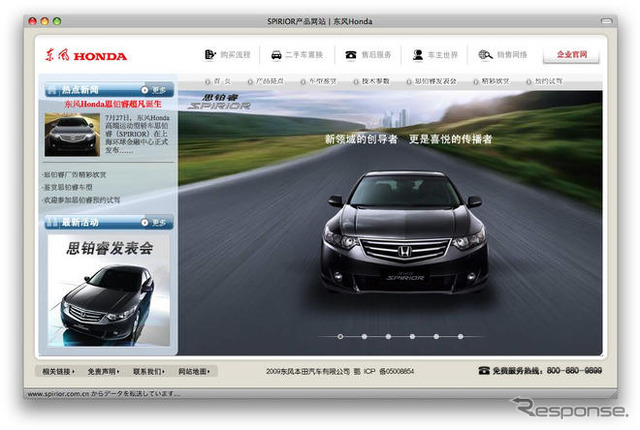Click the slogan 更是喜悦的传播者 on the banner
The height and width of the screenshot is (430, 640).
[x=451, y=139]
